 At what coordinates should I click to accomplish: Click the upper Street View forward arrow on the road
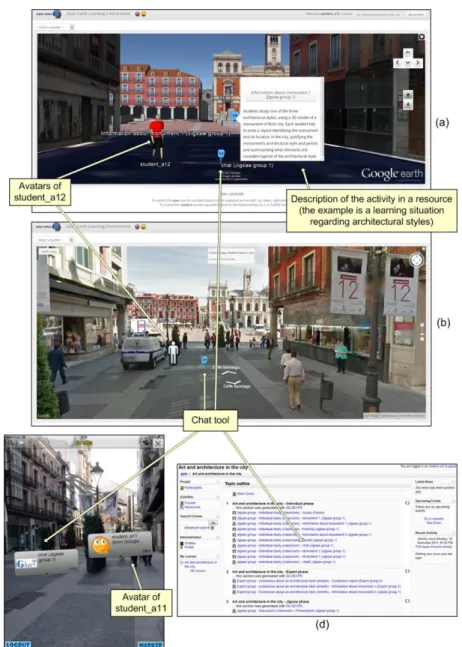coord(229,373)
